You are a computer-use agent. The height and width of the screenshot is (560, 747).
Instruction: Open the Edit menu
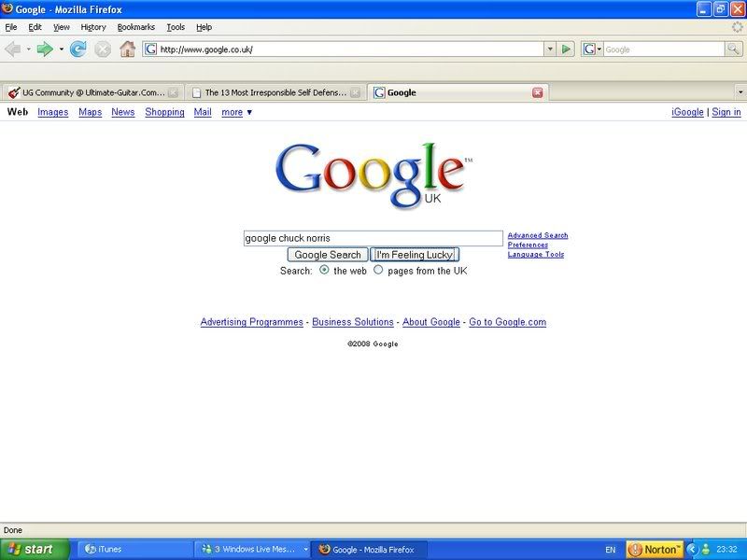(x=35, y=27)
